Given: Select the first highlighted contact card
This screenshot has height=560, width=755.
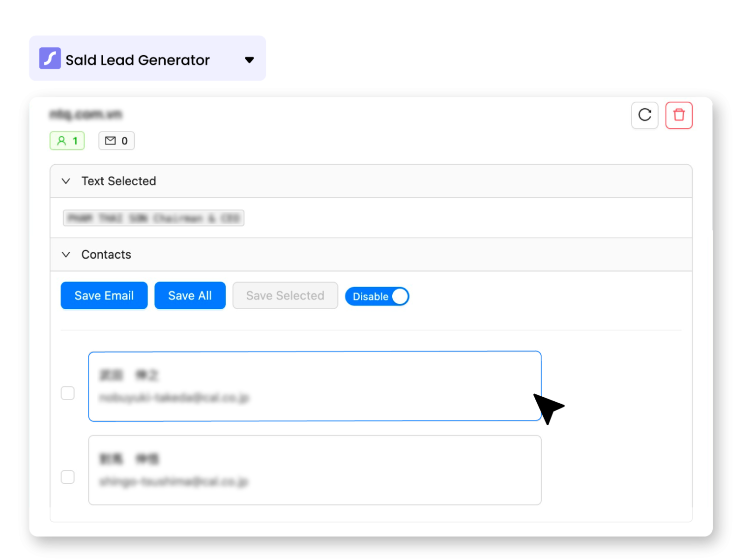Looking at the screenshot, I should pos(315,386).
